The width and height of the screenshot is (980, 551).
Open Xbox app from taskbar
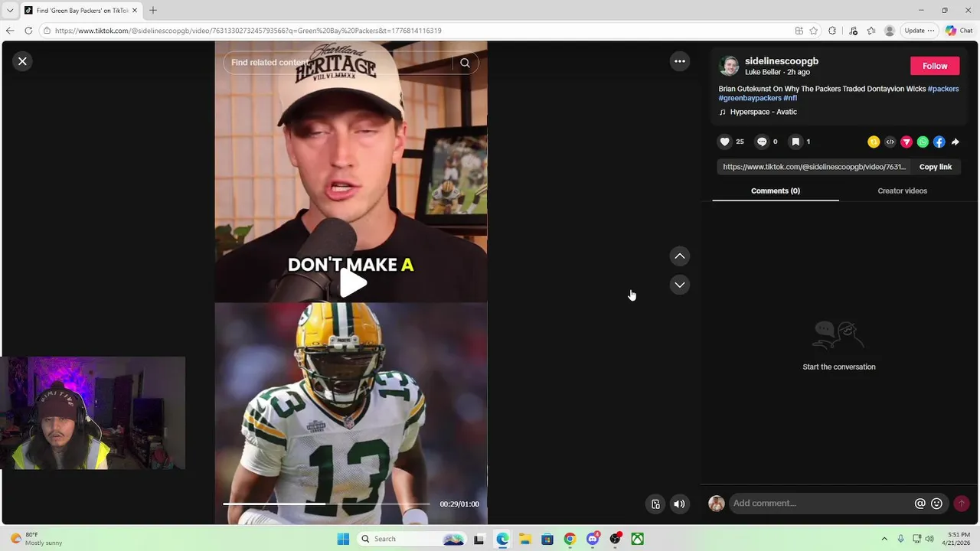click(637, 539)
